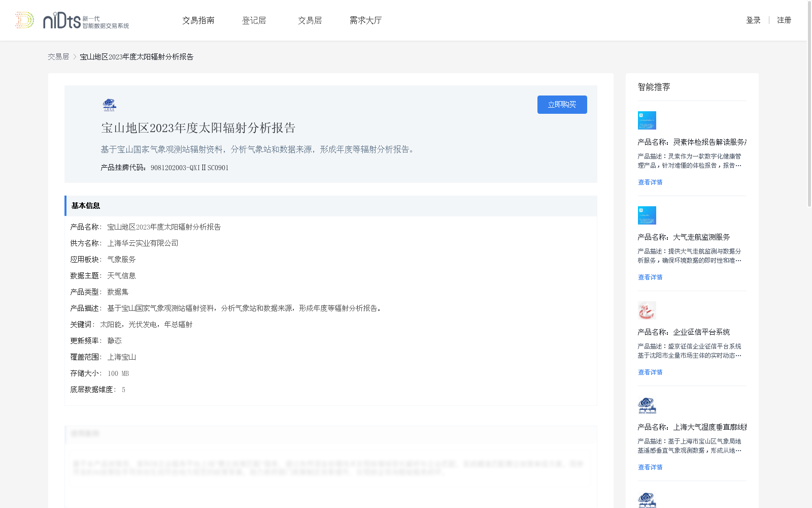Viewport: 812px width, 508px height.
Task: Click the 企业征信平台系统 red logo icon
Action: [x=647, y=310]
